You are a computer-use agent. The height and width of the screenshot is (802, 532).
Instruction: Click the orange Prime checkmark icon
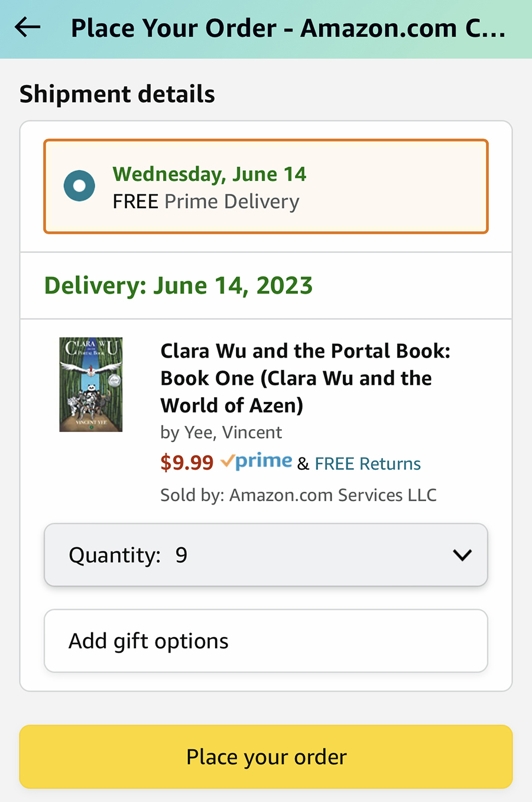pyautogui.click(x=227, y=461)
